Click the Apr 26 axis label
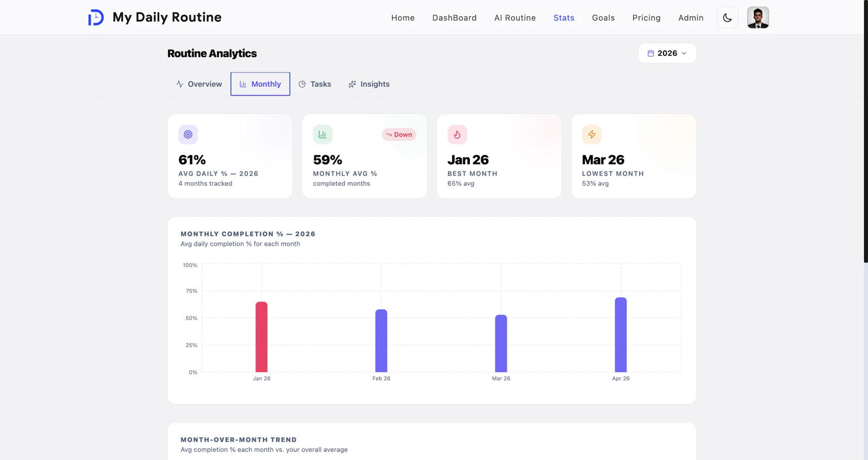The height and width of the screenshot is (460, 868). 621,379
